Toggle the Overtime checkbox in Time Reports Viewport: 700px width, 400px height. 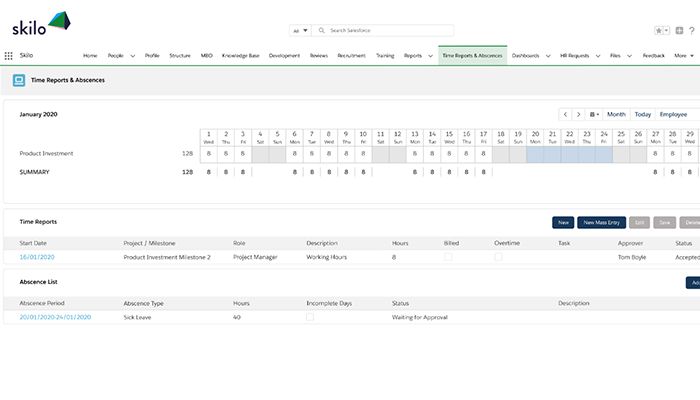498,257
